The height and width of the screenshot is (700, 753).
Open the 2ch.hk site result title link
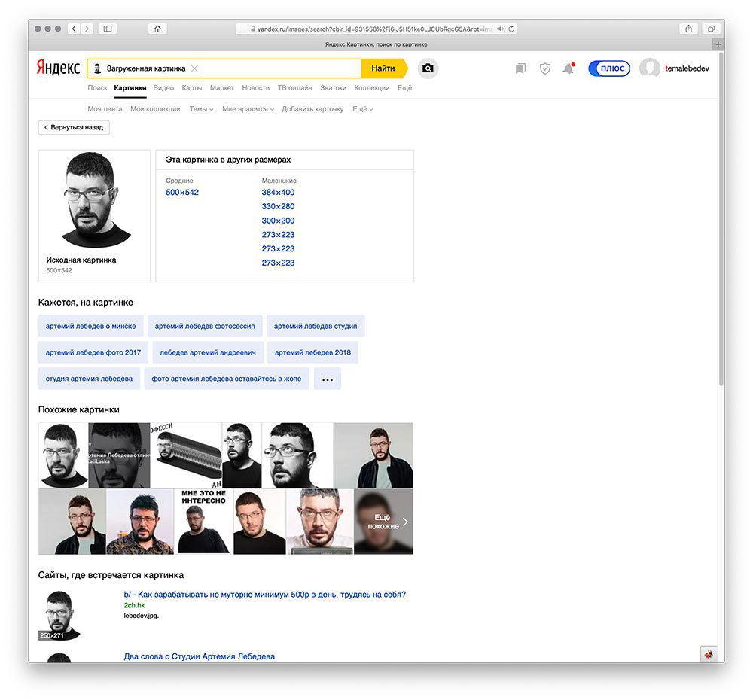pyautogui.click(x=264, y=595)
